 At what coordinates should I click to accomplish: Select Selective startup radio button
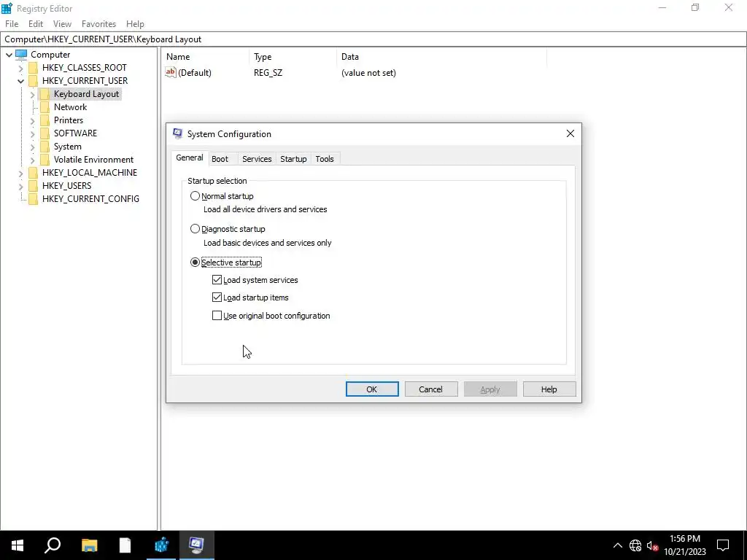pyautogui.click(x=195, y=262)
